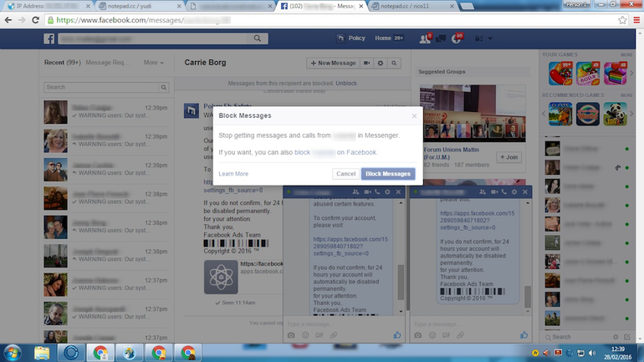Open messages icon in header
Screen dimensions: 644x362
[x=441, y=38]
